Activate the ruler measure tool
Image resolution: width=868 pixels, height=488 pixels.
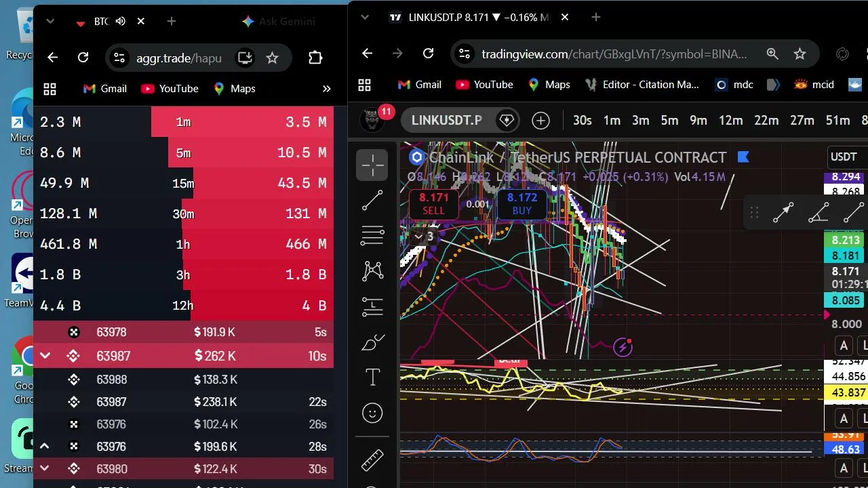pyautogui.click(x=372, y=460)
